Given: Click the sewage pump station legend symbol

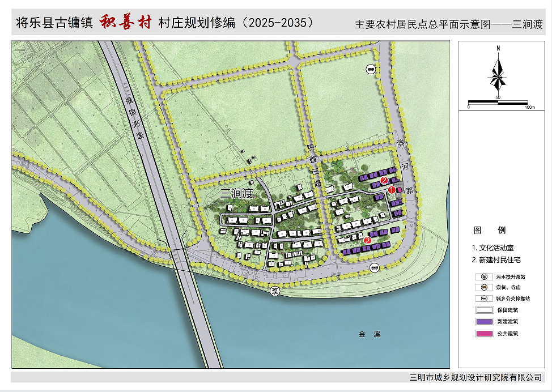Looking at the screenshot, I should click(483, 277).
